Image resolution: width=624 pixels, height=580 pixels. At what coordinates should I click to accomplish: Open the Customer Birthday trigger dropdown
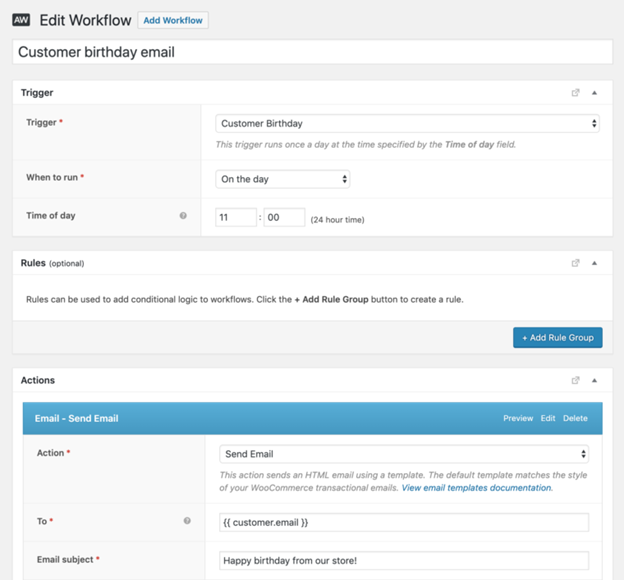(407, 124)
